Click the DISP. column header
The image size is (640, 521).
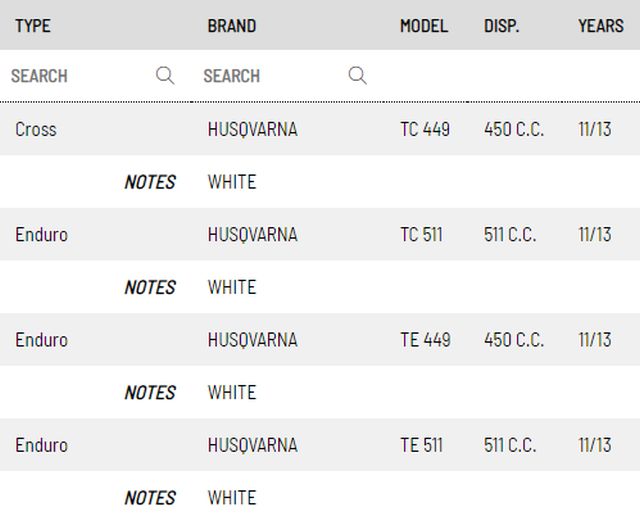click(x=502, y=25)
